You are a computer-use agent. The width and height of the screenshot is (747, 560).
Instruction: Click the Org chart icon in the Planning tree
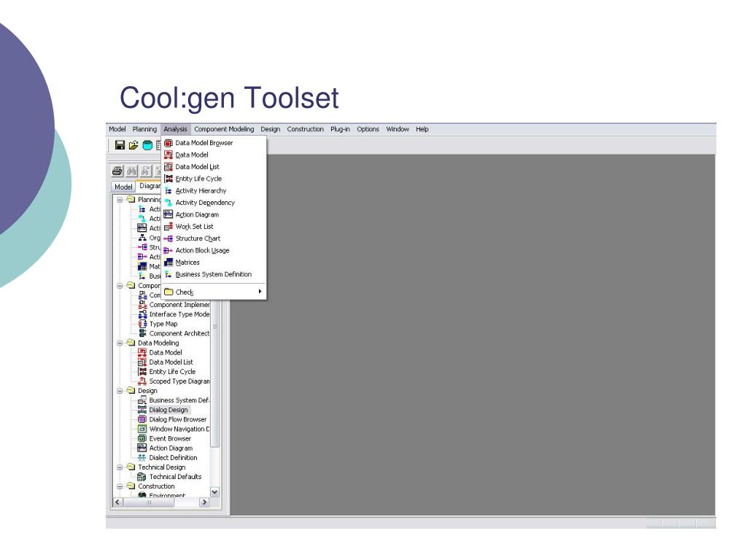[142, 238]
